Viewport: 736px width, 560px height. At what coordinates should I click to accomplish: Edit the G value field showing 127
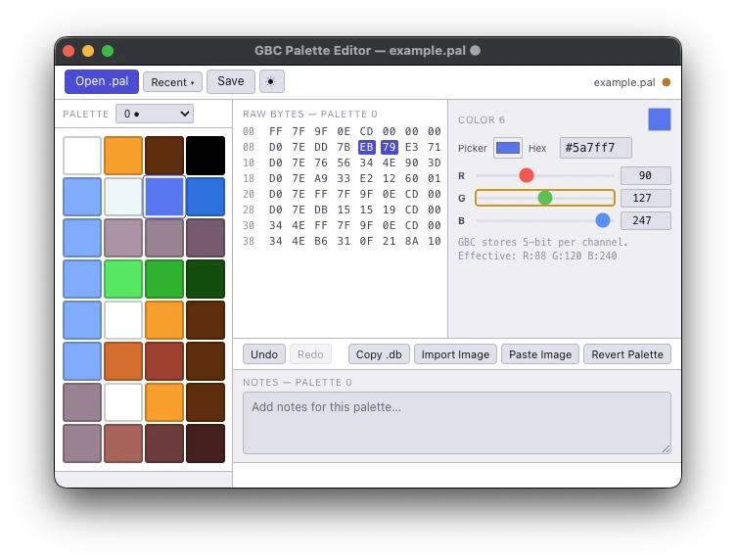pyautogui.click(x=645, y=198)
